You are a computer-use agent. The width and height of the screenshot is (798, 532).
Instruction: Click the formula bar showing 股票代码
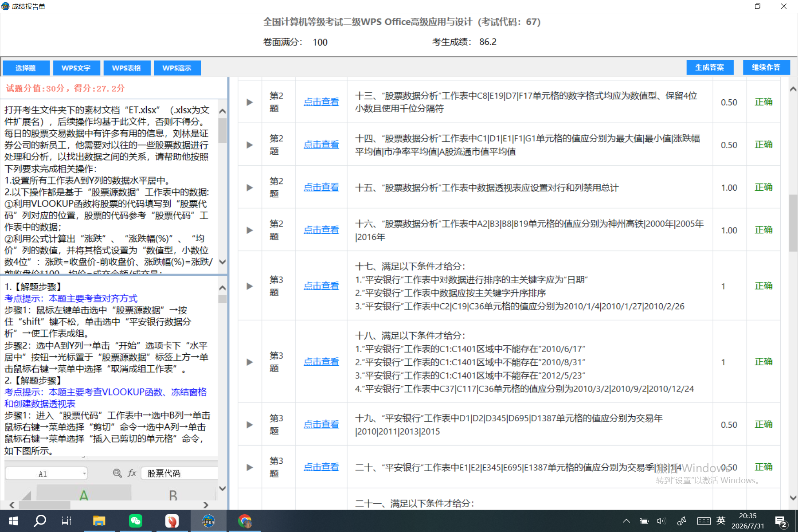pos(180,473)
